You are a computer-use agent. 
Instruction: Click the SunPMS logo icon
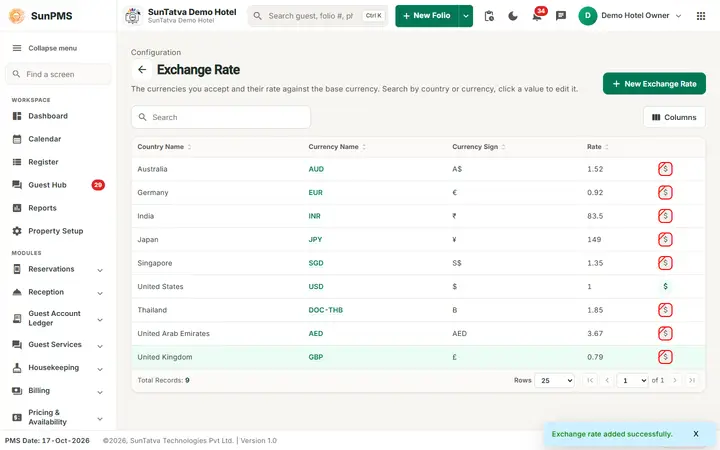(x=17, y=16)
